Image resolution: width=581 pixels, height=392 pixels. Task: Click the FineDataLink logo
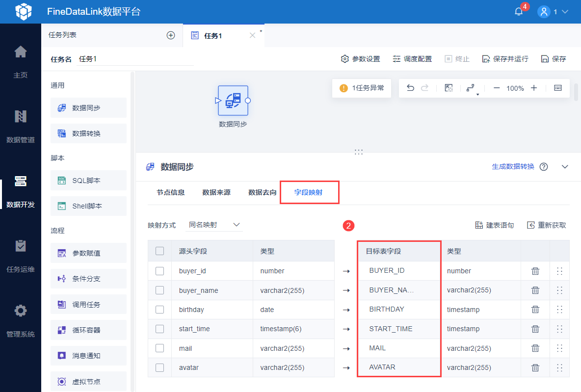point(24,11)
